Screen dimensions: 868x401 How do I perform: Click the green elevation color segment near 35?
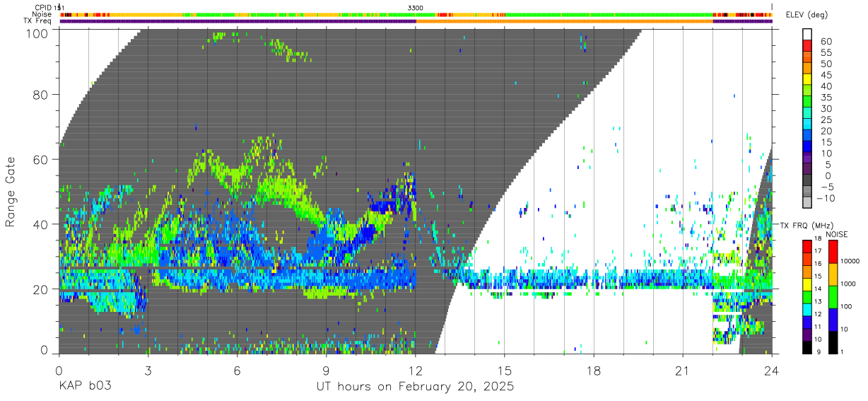(807, 101)
